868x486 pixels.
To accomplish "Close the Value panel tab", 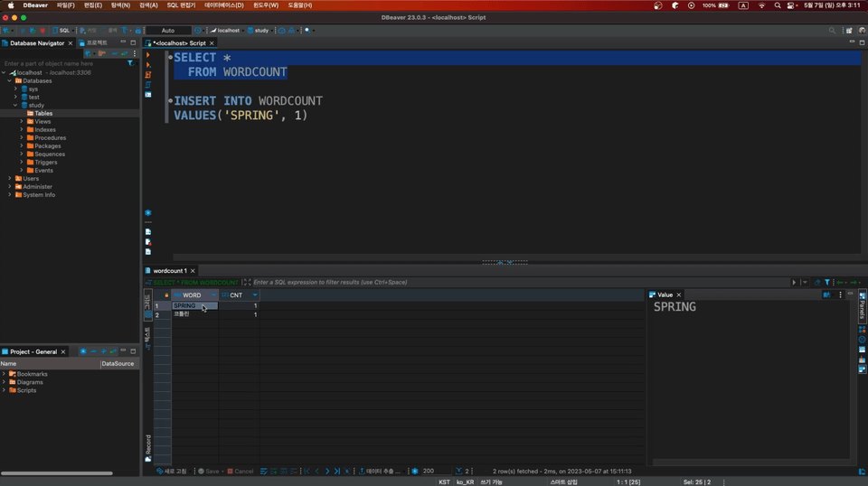I will [x=679, y=294].
